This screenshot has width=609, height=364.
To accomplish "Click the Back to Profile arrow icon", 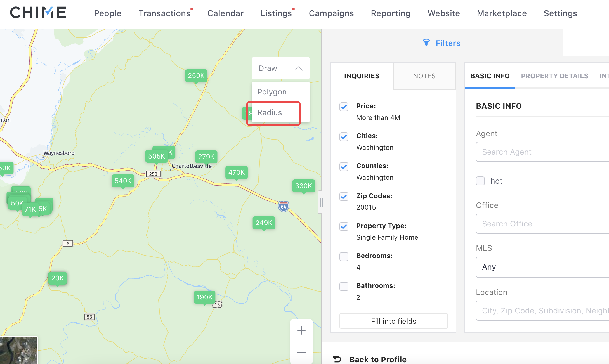I will [337, 359].
